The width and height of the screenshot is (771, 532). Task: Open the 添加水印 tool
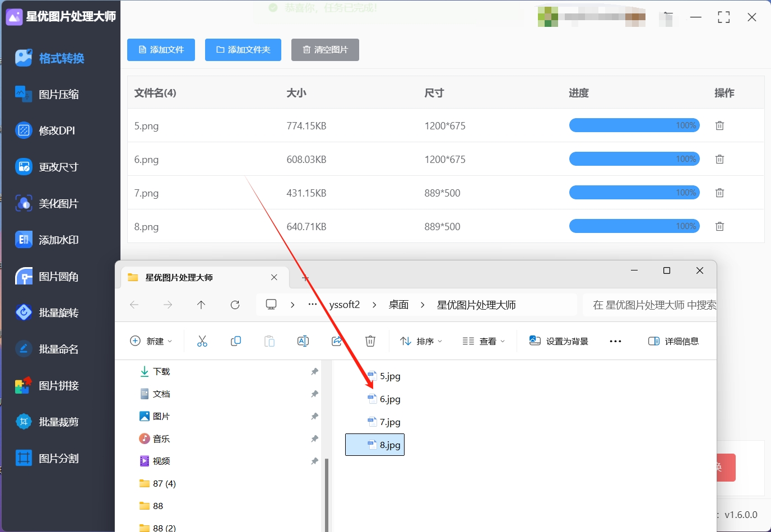click(48, 240)
